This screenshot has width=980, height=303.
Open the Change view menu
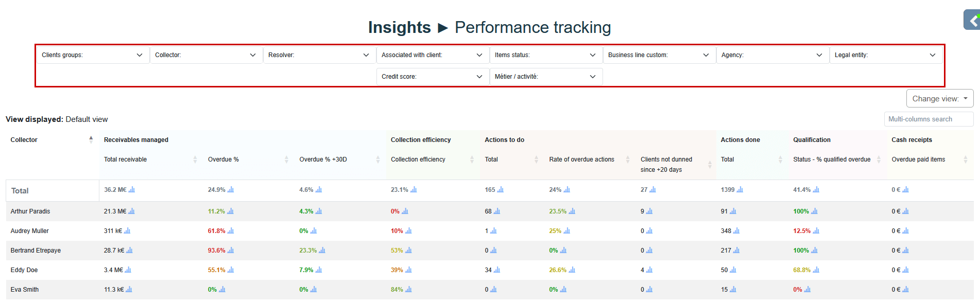pos(939,99)
